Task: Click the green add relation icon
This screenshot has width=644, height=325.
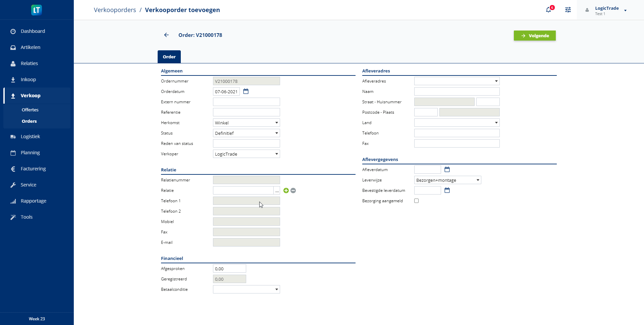Action: click(286, 191)
